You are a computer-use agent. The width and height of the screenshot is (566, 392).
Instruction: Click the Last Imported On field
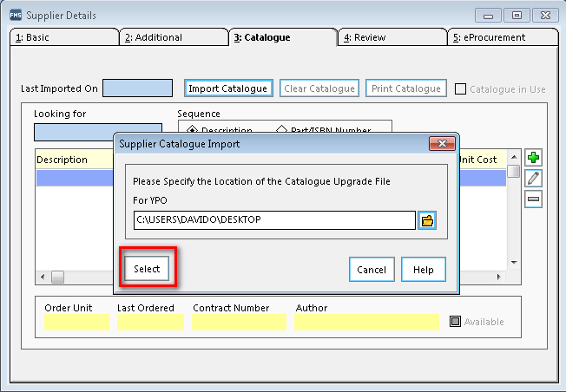coord(137,88)
